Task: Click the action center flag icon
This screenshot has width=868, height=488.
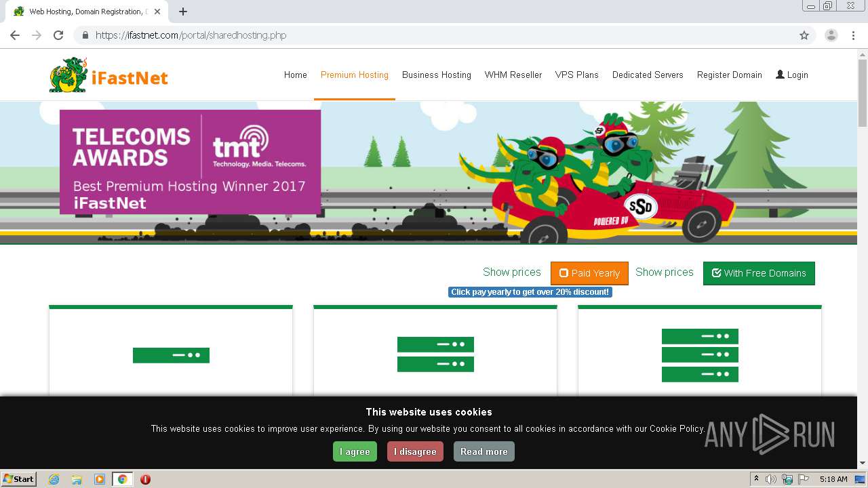Action: coord(804,479)
